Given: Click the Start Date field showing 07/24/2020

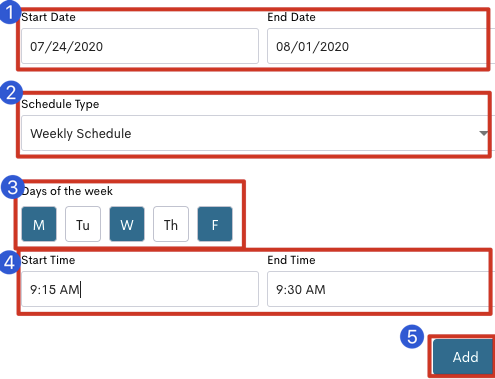Looking at the screenshot, I should tap(140, 46).
